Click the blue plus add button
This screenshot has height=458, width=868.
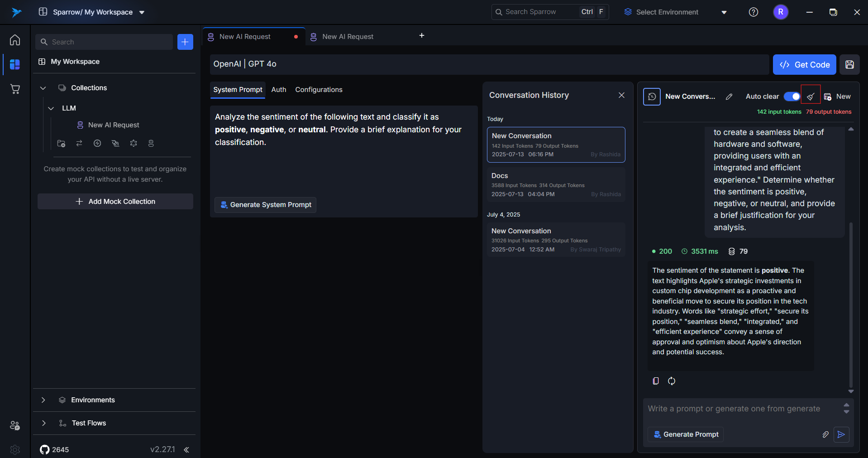(185, 42)
